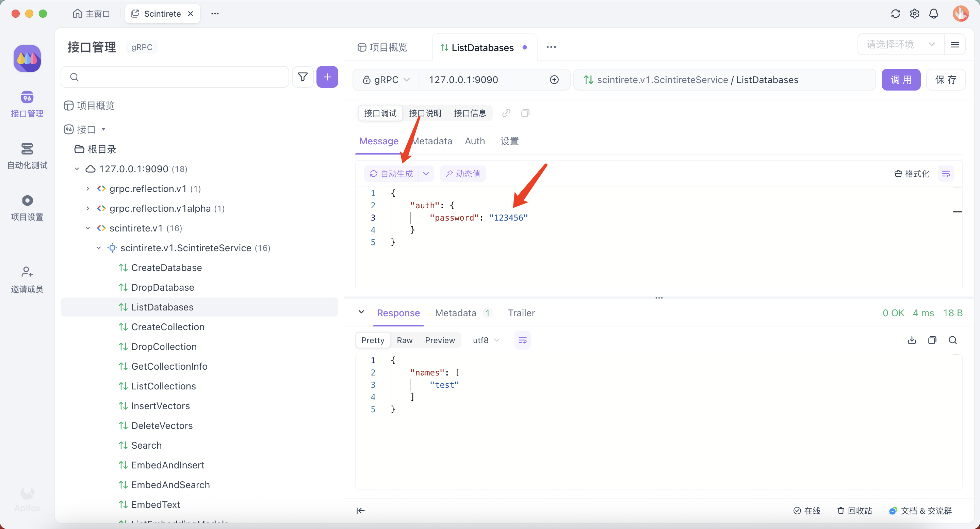Screen dimensions: 980x529
Task: Click the plus-circle icon beside server address
Action: [x=554, y=80]
